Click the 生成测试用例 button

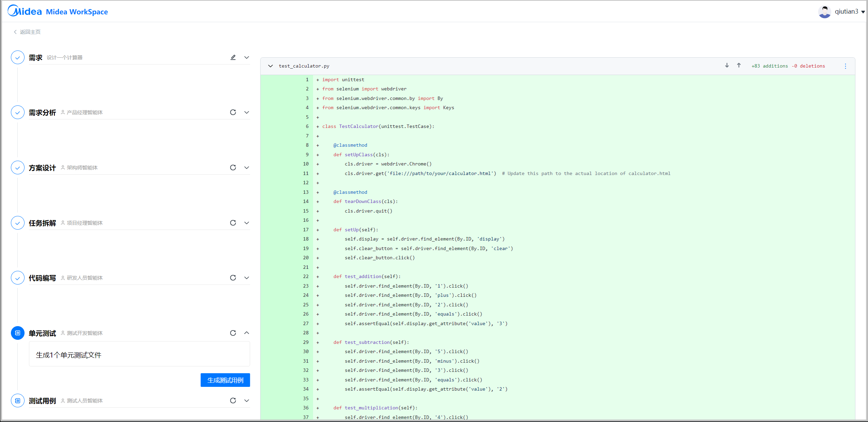(x=225, y=380)
